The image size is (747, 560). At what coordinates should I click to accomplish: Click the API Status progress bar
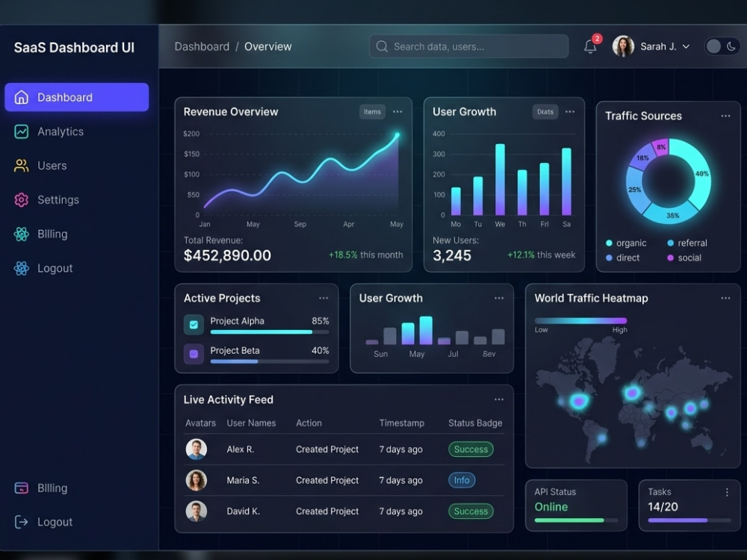[576, 520]
